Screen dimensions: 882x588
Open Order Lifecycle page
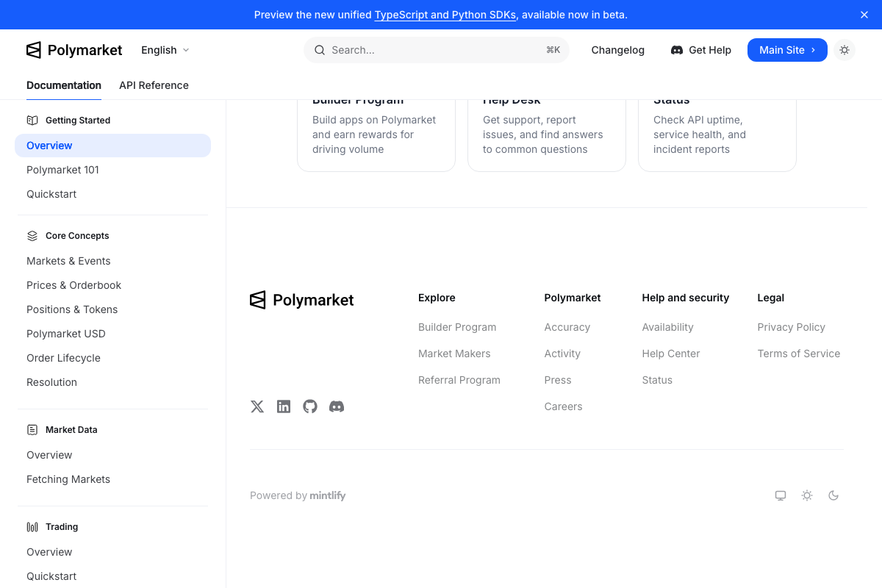112,358
